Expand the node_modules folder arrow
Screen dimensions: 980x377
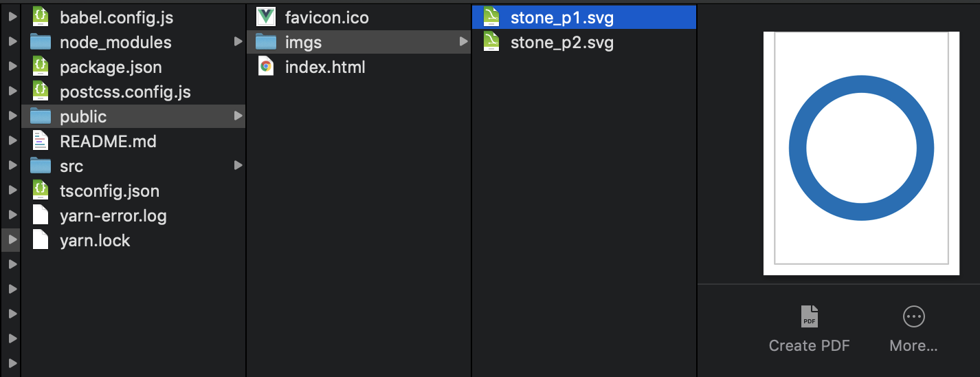[238, 43]
